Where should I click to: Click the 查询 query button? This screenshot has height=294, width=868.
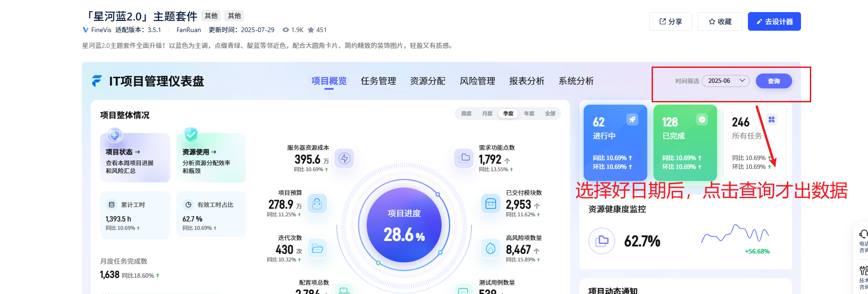(x=774, y=81)
